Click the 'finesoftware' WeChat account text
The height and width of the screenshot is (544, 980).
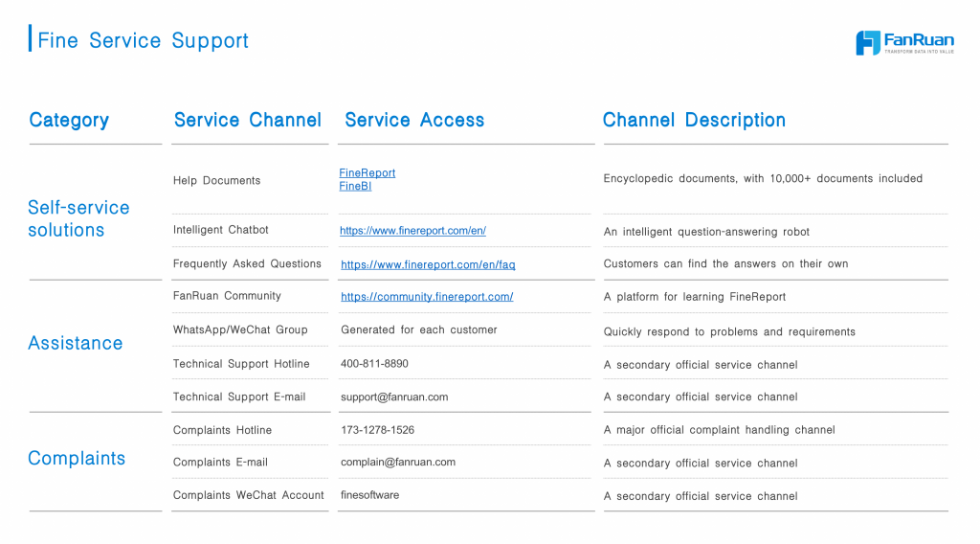pyautogui.click(x=370, y=495)
